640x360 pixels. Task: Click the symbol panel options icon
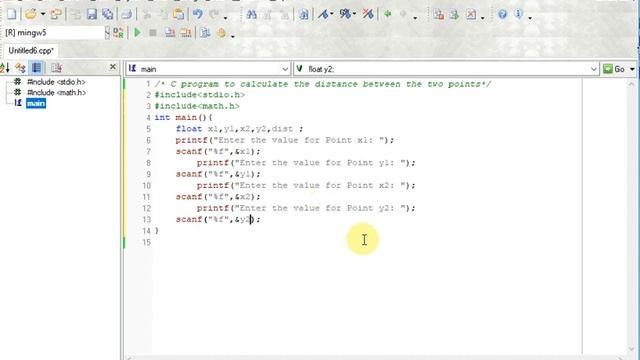[x=56, y=68]
